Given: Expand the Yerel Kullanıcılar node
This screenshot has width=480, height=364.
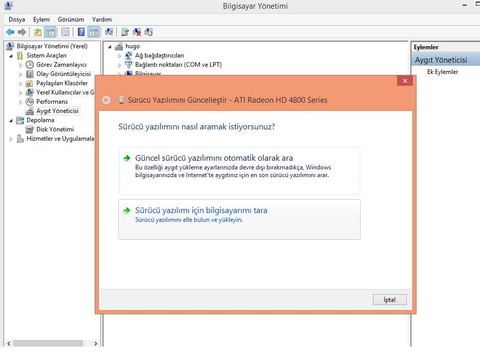Looking at the screenshot, I should 21,93.
